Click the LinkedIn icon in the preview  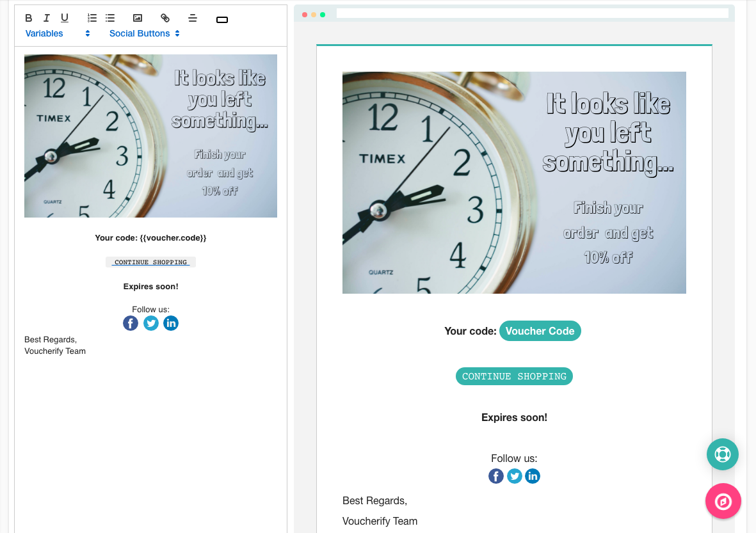click(533, 476)
